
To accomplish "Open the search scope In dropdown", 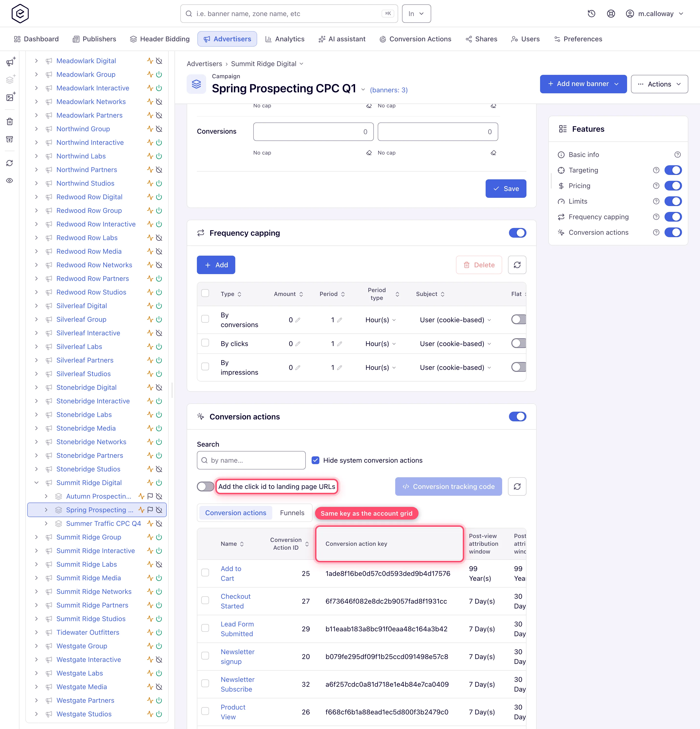I will pos(416,14).
